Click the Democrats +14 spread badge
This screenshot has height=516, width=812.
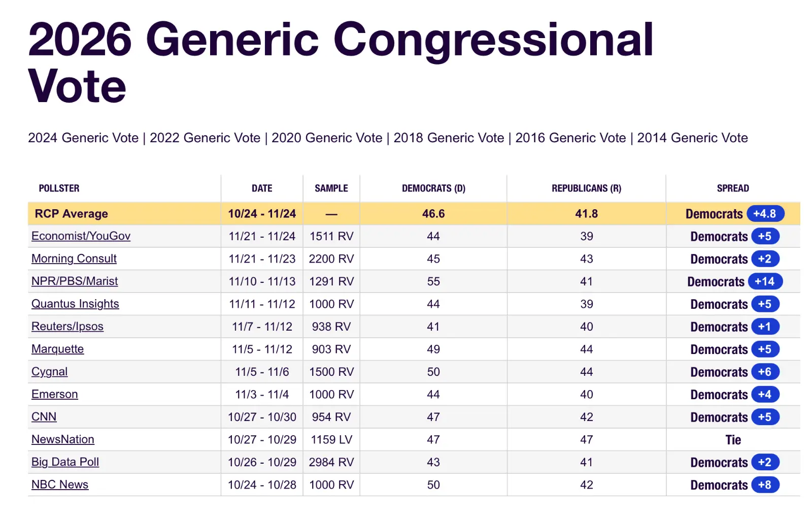(x=765, y=281)
